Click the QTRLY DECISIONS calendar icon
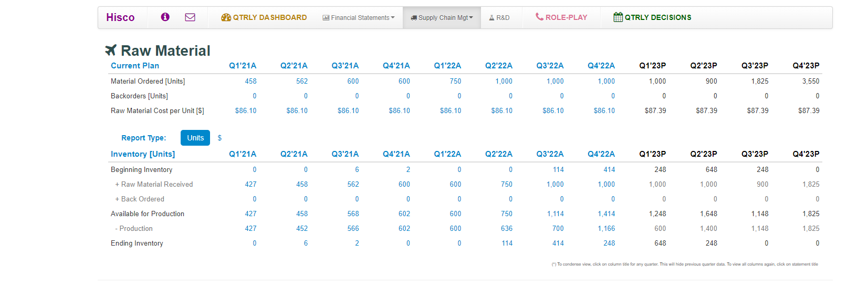Screen dimensions: 868x284 point(618,17)
